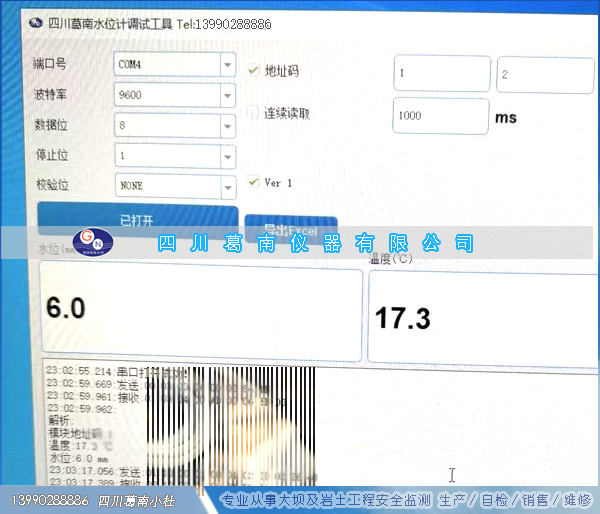The height and width of the screenshot is (514, 600).
Task: Open the 端口号 COM4 dropdown arrow
Action: pos(228,64)
